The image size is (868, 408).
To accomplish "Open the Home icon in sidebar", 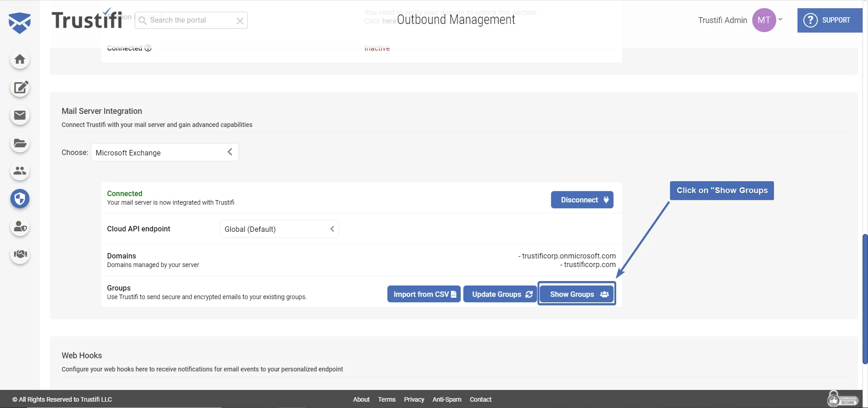I will point(20,60).
